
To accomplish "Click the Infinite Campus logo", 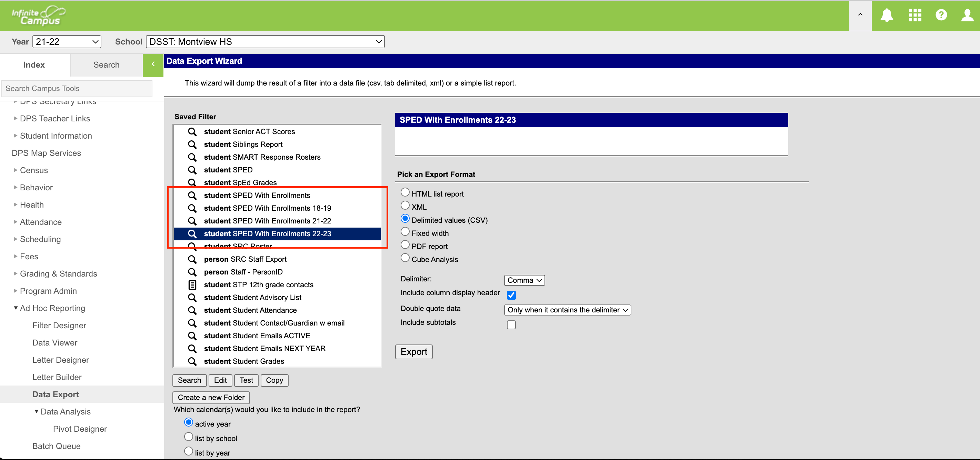I will point(38,16).
